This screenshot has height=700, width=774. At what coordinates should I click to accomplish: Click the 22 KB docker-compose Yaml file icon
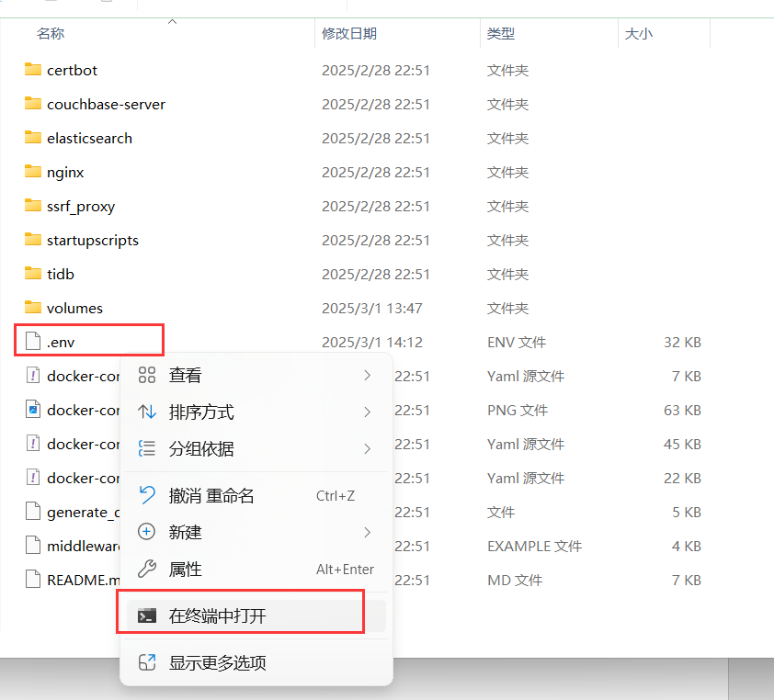[33, 478]
